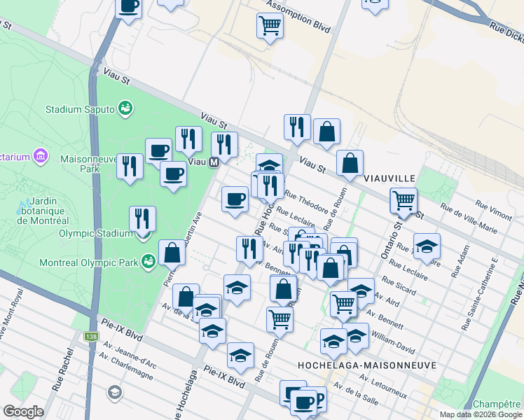Open the restaurant pin at Viau St intersection

tap(297, 128)
